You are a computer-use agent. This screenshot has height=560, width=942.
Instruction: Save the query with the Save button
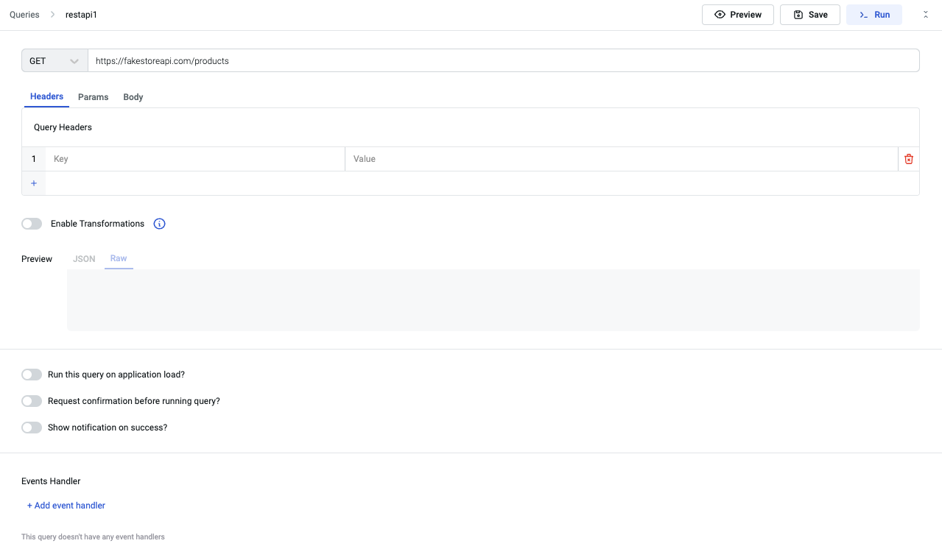(x=809, y=15)
